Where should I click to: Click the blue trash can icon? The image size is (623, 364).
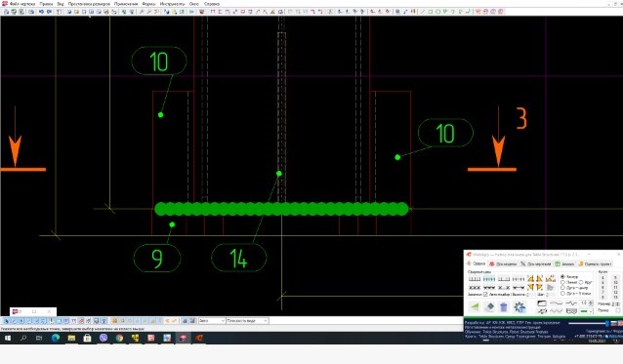pyautogui.click(x=504, y=306)
